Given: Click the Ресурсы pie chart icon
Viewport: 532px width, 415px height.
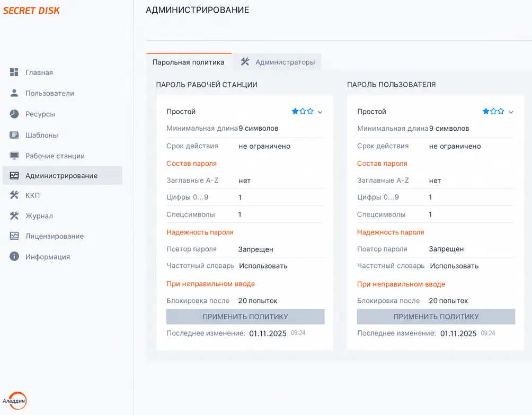Looking at the screenshot, I should coord(14,114).
